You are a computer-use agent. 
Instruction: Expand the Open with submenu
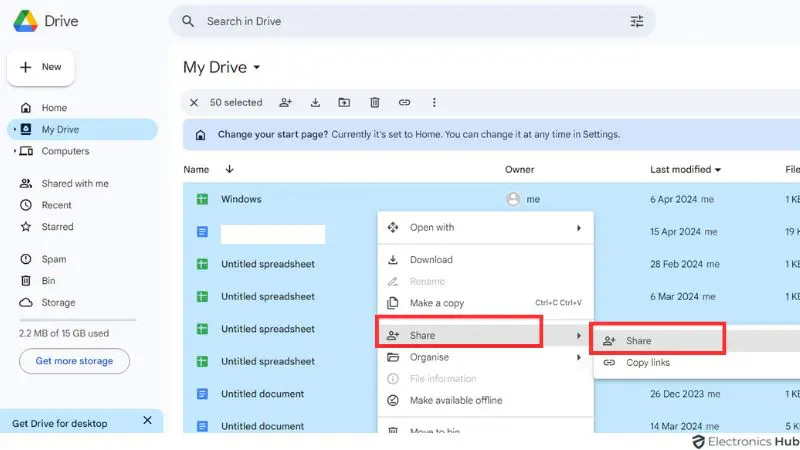coord(578,228)
